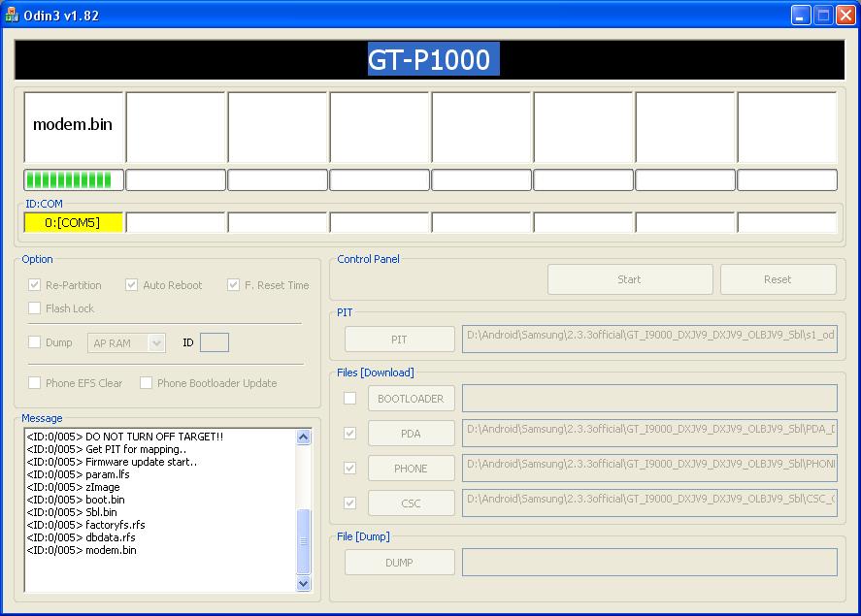Toggle the Re-Partition checkbox
Image resolution: width=861 pixels, height=616 pixels.
35,284
